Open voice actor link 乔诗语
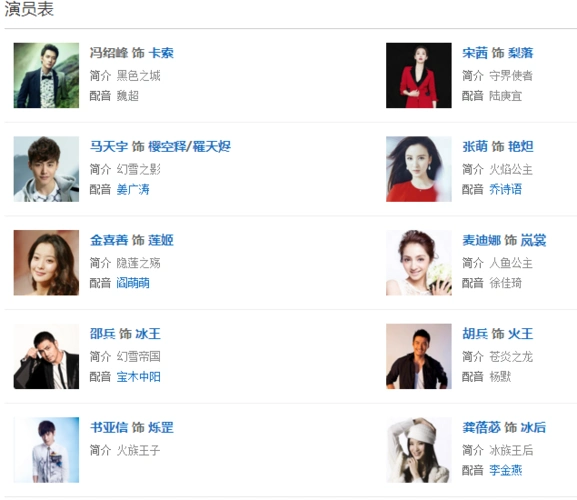 505,189
